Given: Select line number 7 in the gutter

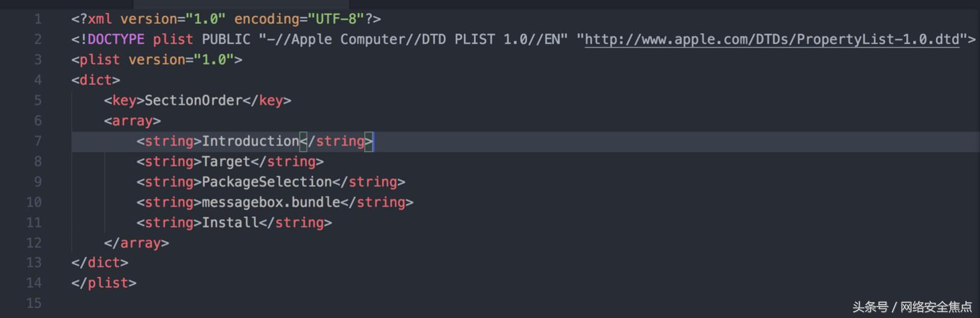Looking at the screenshot, I should click(x=38, y=142).
